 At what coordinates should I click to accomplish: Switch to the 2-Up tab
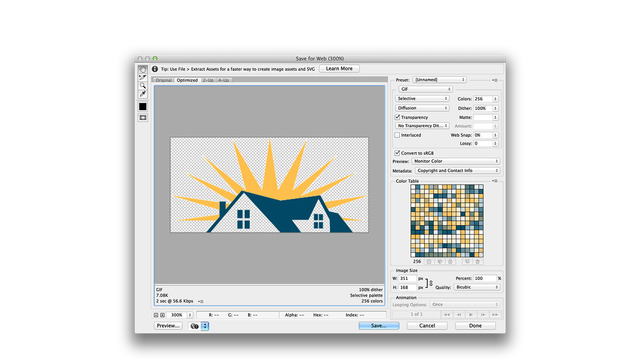208,80
